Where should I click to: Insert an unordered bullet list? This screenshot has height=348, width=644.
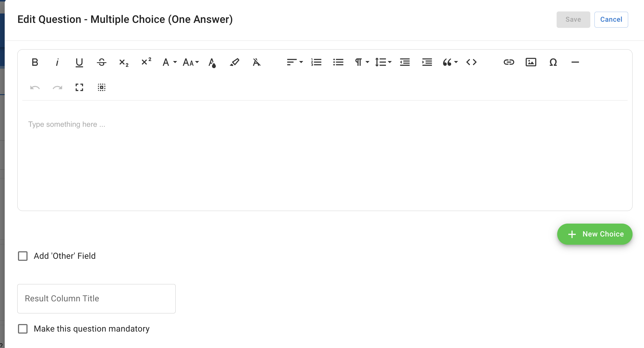coord(338,62)
